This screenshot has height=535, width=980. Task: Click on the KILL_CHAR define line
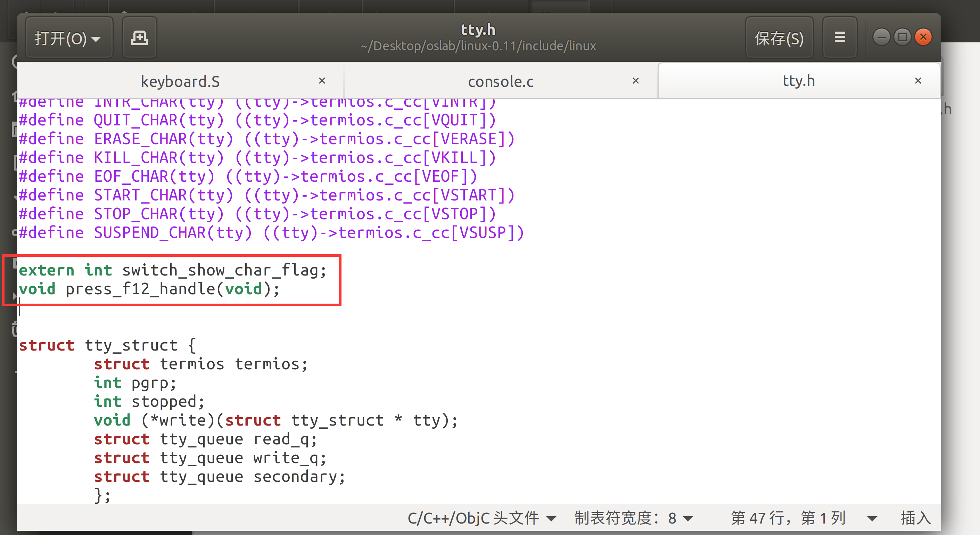(257, 158)
